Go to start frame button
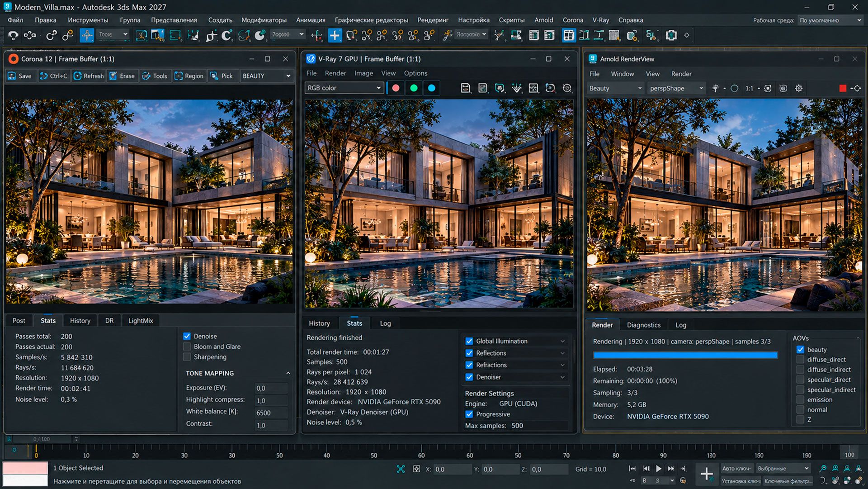Image resolution: width=868 pixels, height=489 pixels. click(632, 469)
